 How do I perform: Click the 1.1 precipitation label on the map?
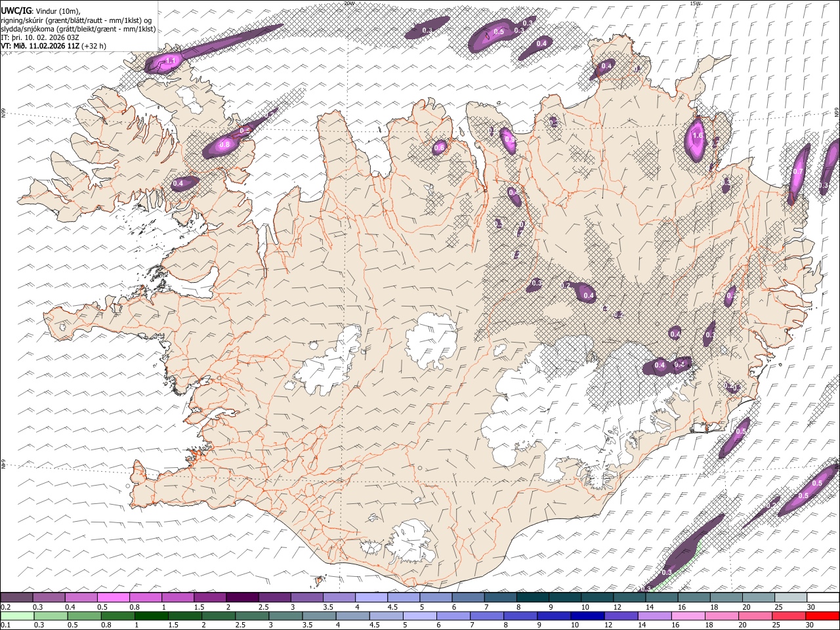pyautogui.click(x=171, y=61)
